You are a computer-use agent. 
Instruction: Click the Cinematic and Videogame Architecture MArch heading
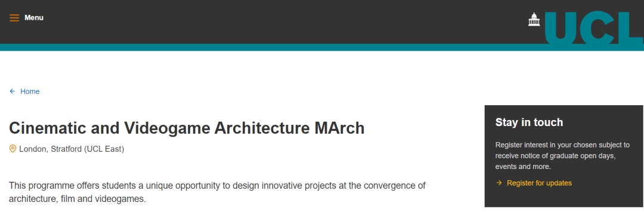coord(187,128)
